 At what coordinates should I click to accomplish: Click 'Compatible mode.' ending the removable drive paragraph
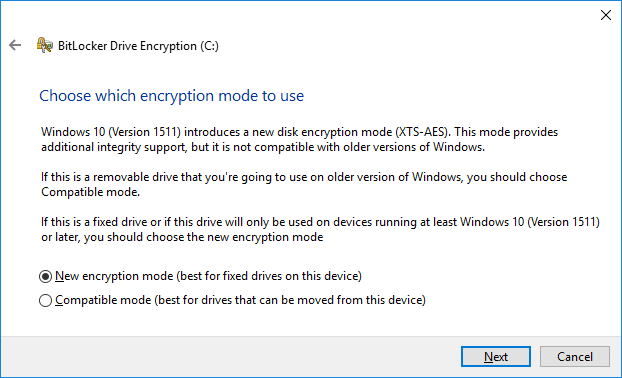click(90, 192)
